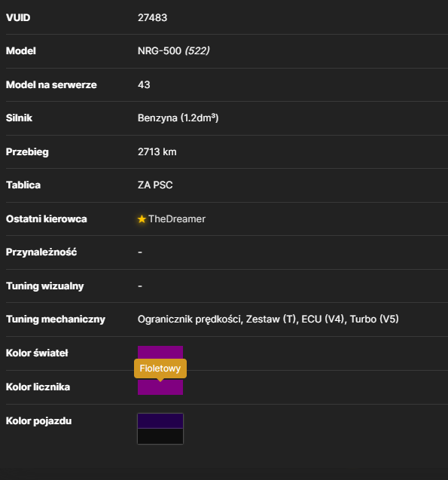Image resolution: width=448 pixels, height=480 pixels.
Task: Select mileage value 2713 km
Action: pyautogui.click(x=157, y=152)
